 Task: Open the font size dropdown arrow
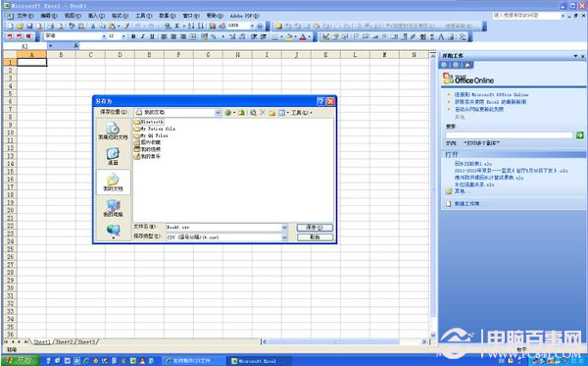(x=123, y=36)
